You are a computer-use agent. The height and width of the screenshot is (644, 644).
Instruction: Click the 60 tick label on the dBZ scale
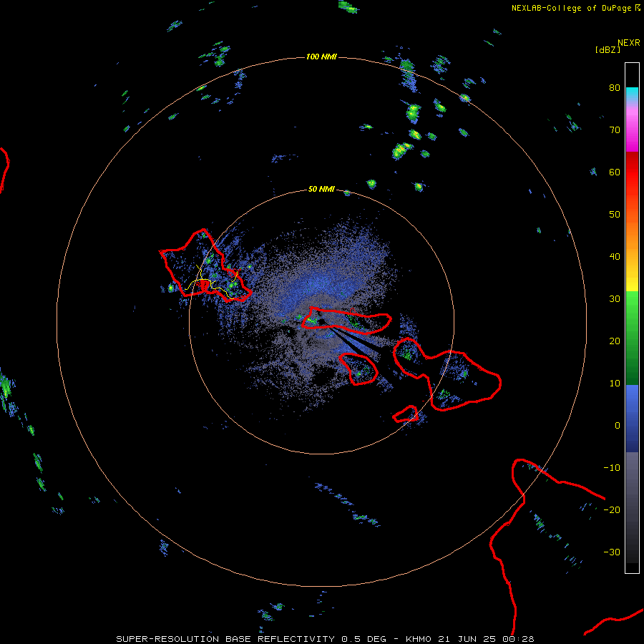coord(615,172)
